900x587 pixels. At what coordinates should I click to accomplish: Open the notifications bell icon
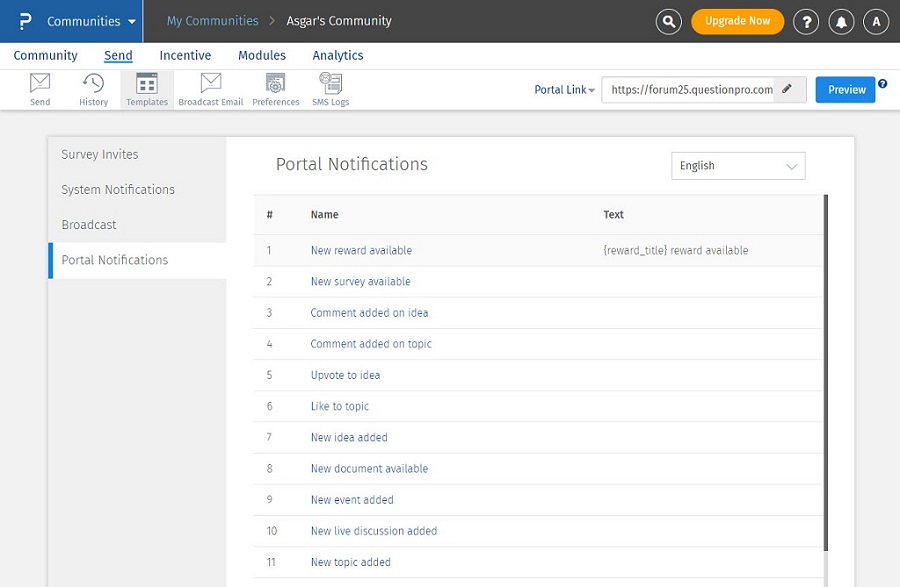coord(841,21)
